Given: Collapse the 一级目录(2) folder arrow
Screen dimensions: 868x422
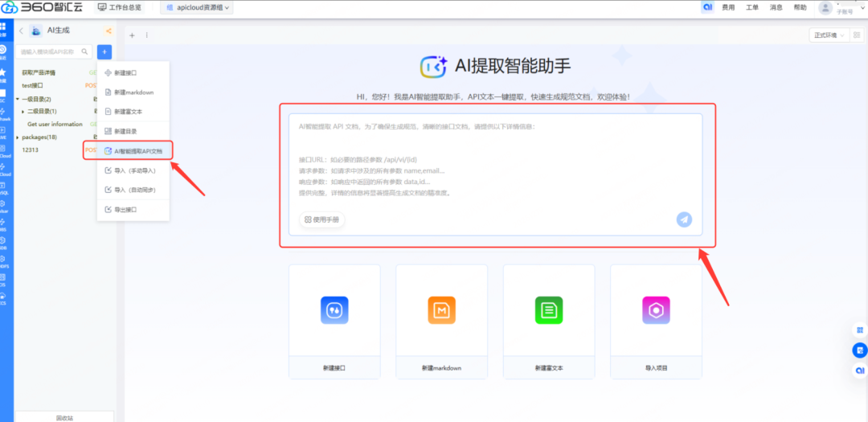Looking at the screenshot, I should click(x=18, y=99).
